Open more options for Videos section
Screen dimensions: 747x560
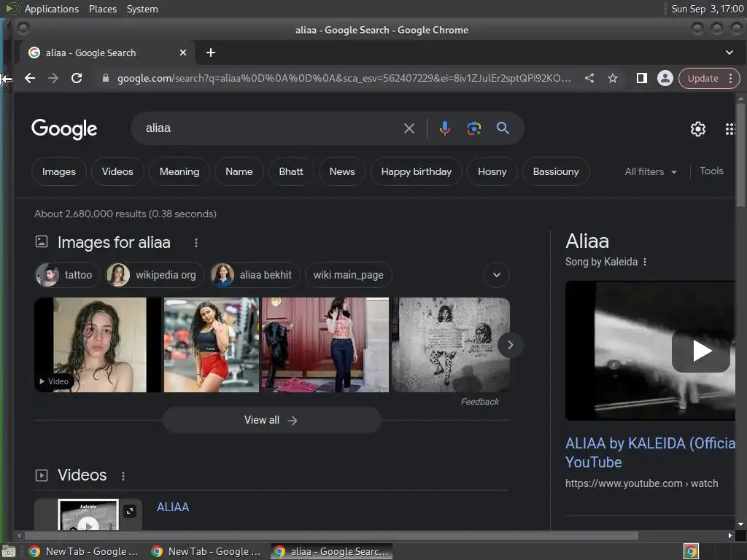123,475
